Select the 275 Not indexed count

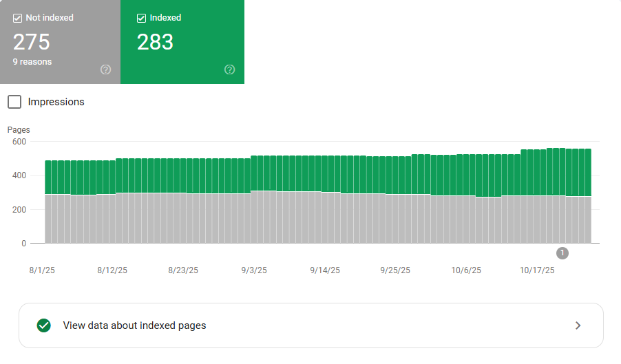(x=32, y=42)
